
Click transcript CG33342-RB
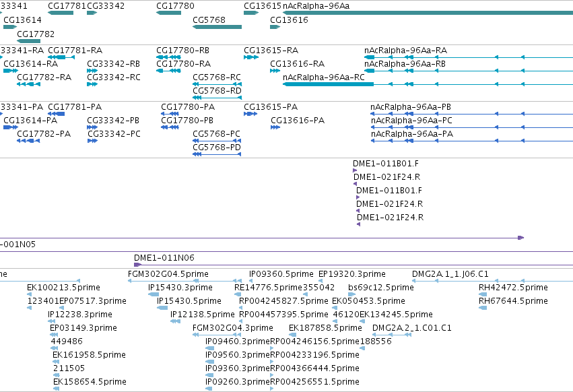(114, 63)
